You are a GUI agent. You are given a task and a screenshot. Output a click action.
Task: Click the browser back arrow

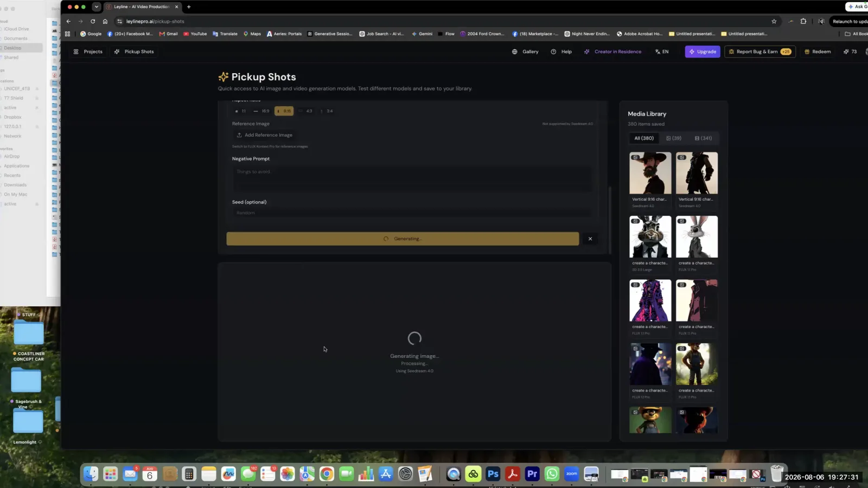pyautogui.click(x=68, y=21)
